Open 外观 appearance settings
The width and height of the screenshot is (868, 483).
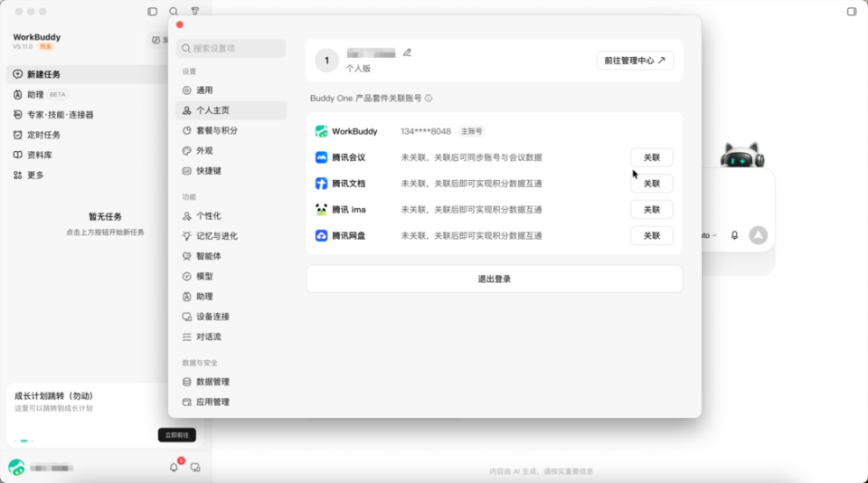pyautogui.click(x=231, y=151)
